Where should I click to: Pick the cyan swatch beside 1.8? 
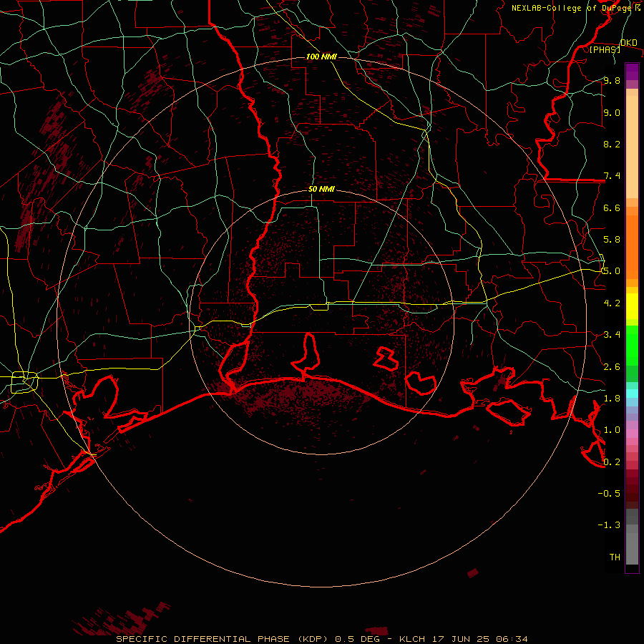[x=632, y=394]
